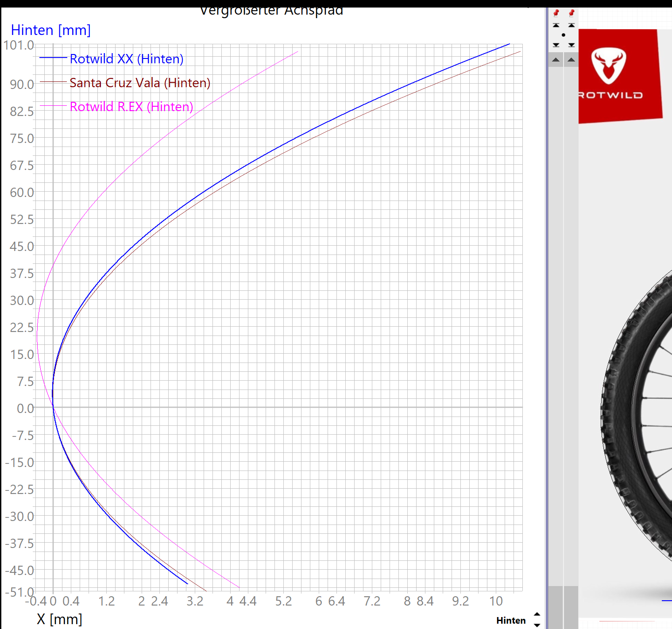Viewport: 672px width, 629px height.
Task: Click the X [mm] horizontal axis title
Action: coord(59,619)
